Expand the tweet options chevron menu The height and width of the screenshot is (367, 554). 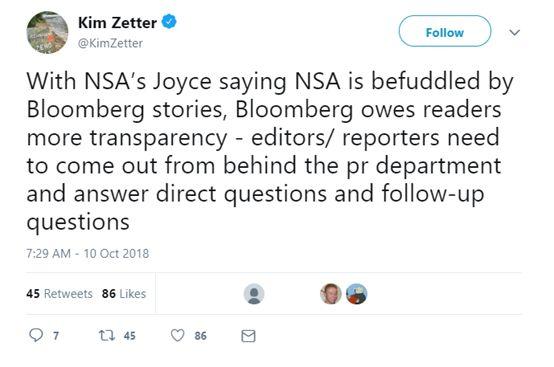(x=515, y=32)
